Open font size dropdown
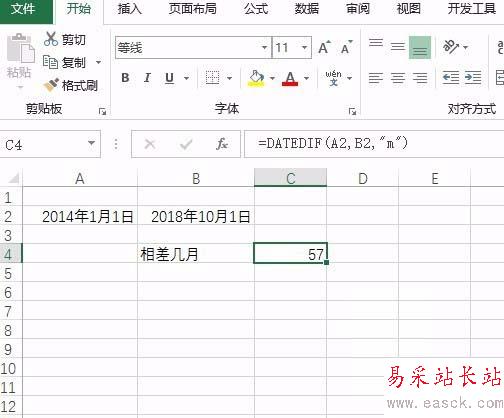Screen dimensions: 504x418 tap(304, 48)
